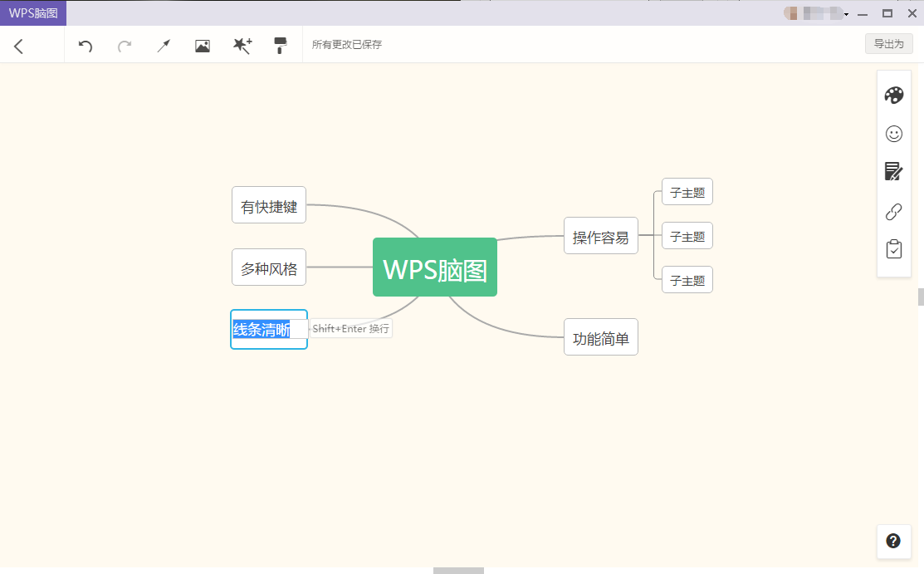This screenshot has width=924, height=574.
Task: Go back using the left arrow icon
Action: (x=19, y=46)
